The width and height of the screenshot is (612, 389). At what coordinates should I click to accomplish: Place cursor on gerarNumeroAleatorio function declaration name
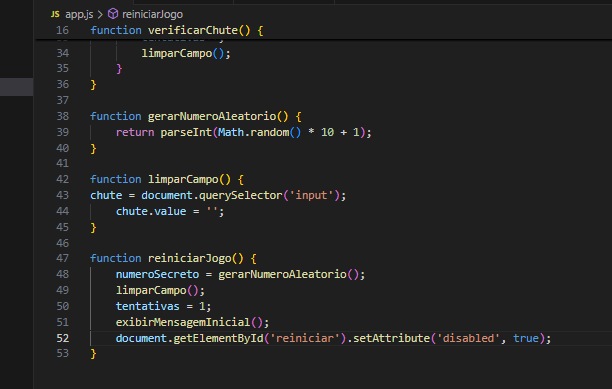tap(212, 116)
